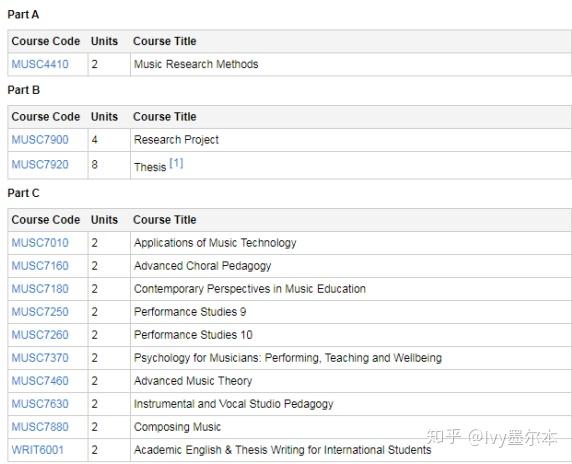Click the Part A Course Title header
572x464 pixels.
click(165, 41)
